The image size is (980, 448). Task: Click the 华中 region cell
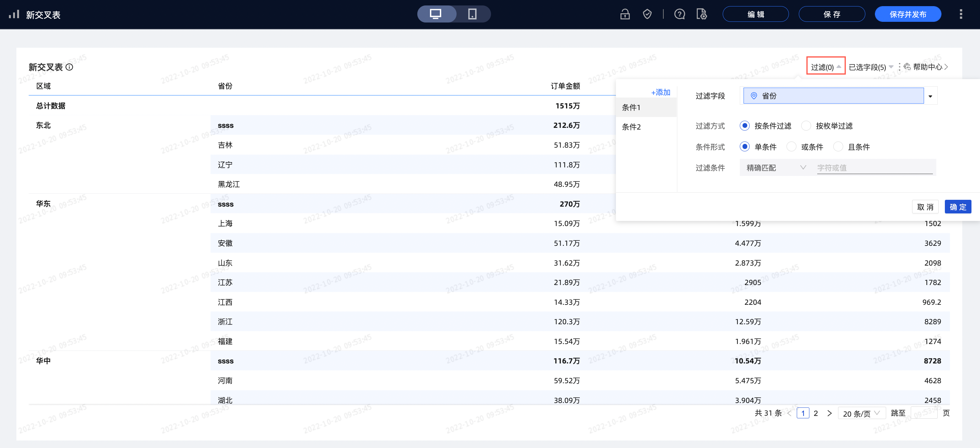point(43,361)
